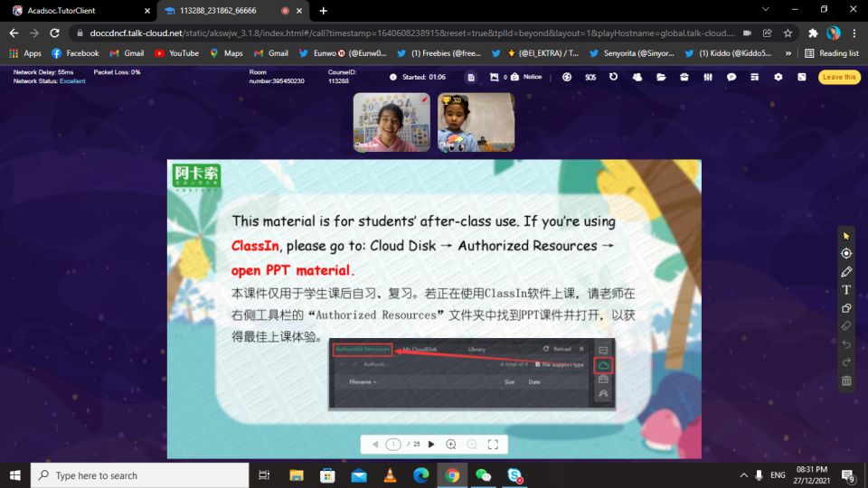This screenshot has width=868, height=488.
Task: Open the classroom settings gear
Action: [778, 77]
